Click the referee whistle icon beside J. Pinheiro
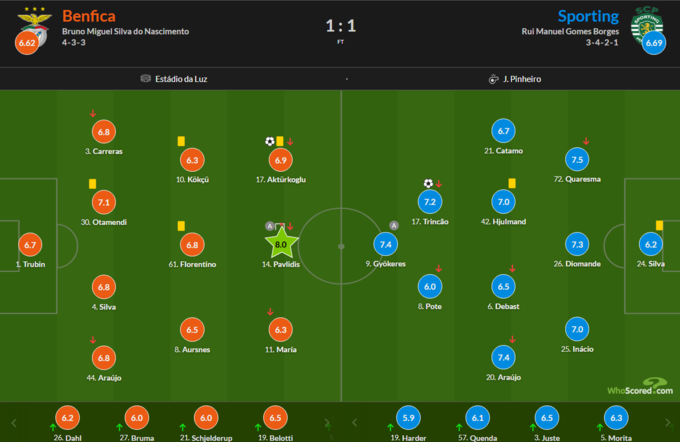The image size is (680, 442). (494, 78)
